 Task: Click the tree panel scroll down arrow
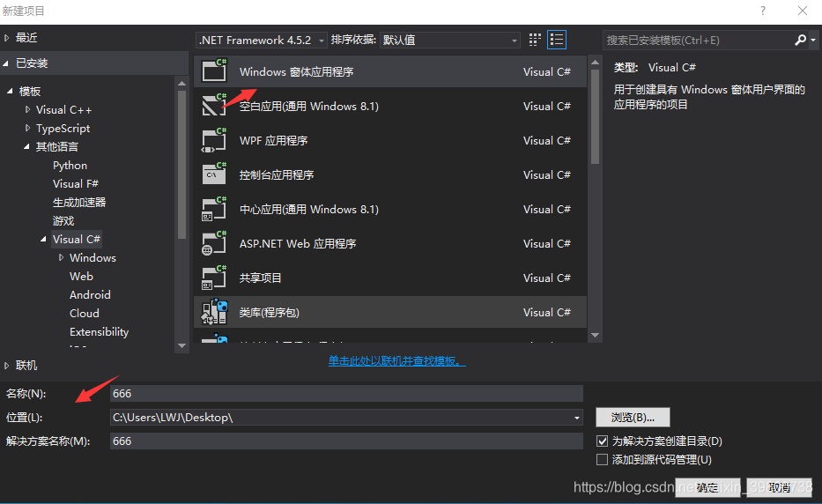(x=181, y=345)
